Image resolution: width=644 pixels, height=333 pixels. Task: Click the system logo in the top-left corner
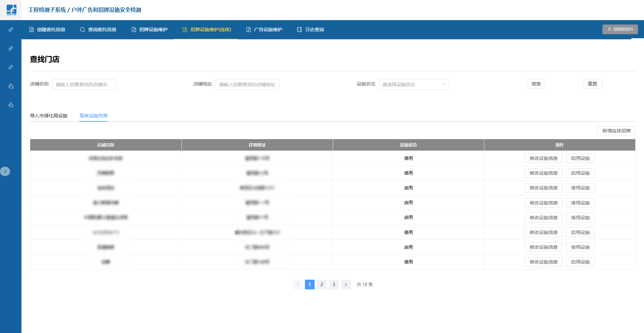11,10
